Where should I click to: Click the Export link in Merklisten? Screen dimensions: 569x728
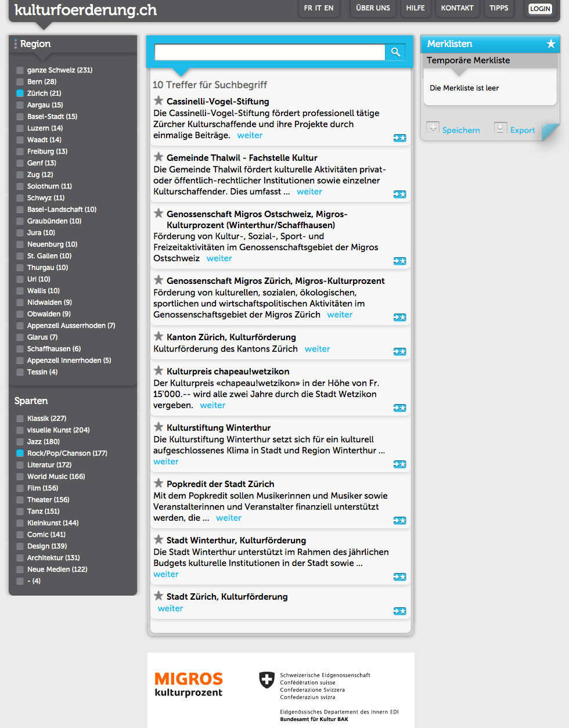[523, 130]
